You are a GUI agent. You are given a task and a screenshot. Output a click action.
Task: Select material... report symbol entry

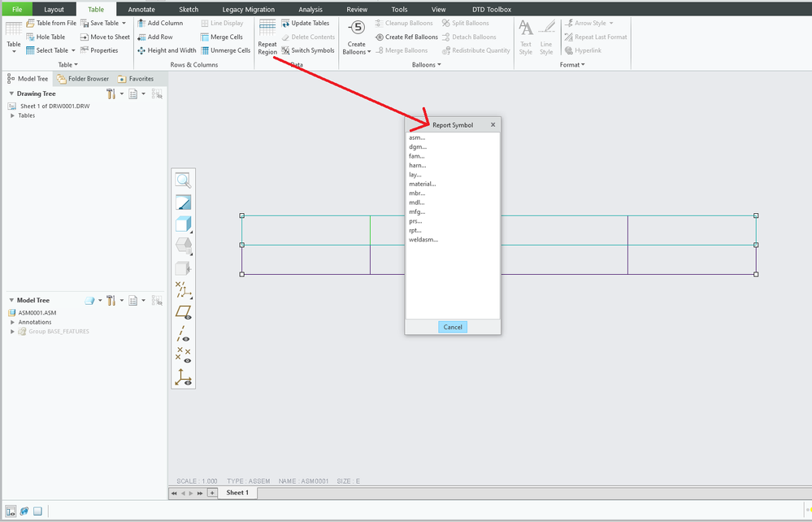(x=422, y=184)
